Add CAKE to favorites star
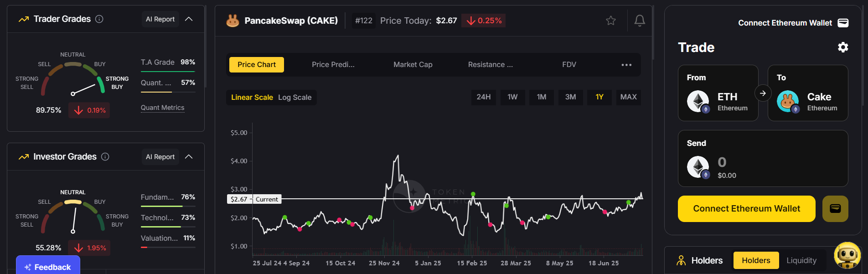868x274 pixels. (611, 21)
